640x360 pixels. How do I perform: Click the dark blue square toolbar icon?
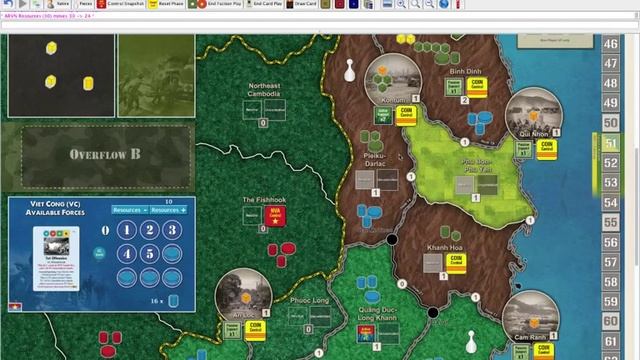tap(353, 4)
